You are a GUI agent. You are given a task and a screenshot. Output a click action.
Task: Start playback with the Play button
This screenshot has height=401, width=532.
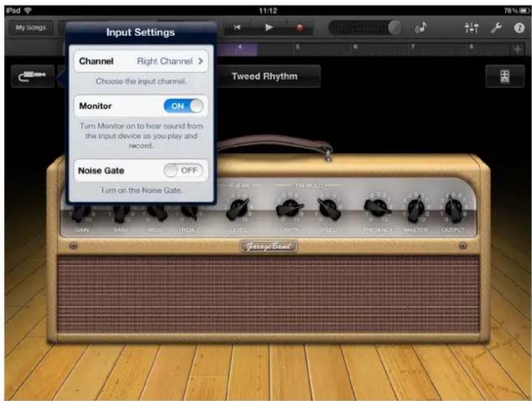269,28
